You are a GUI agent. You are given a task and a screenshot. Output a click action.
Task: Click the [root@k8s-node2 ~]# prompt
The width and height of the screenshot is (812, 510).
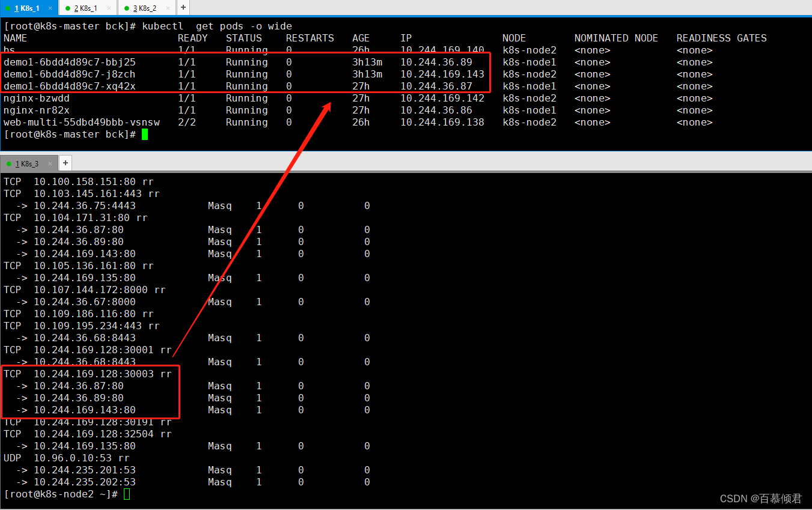pyautogui.click(x=61, y=494)
